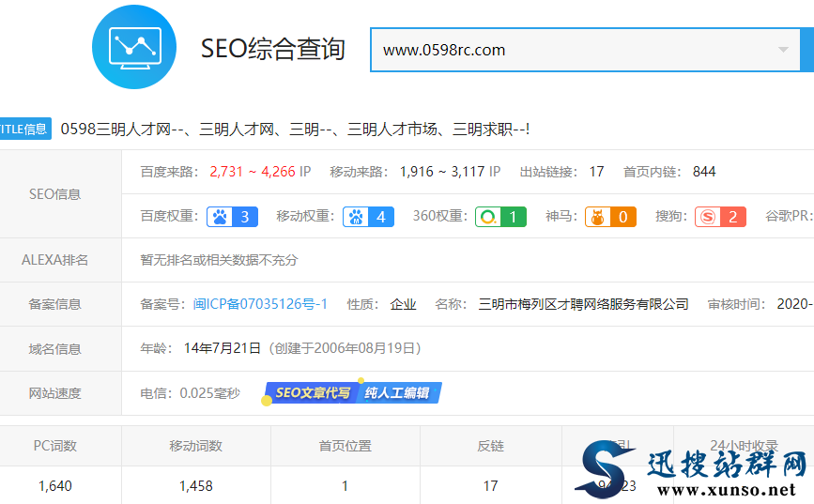The height and width of the screenshot is (504, 814).
Task: Click the Baidu paw icon for 百度权重
Action: click(x=220, y=217)
